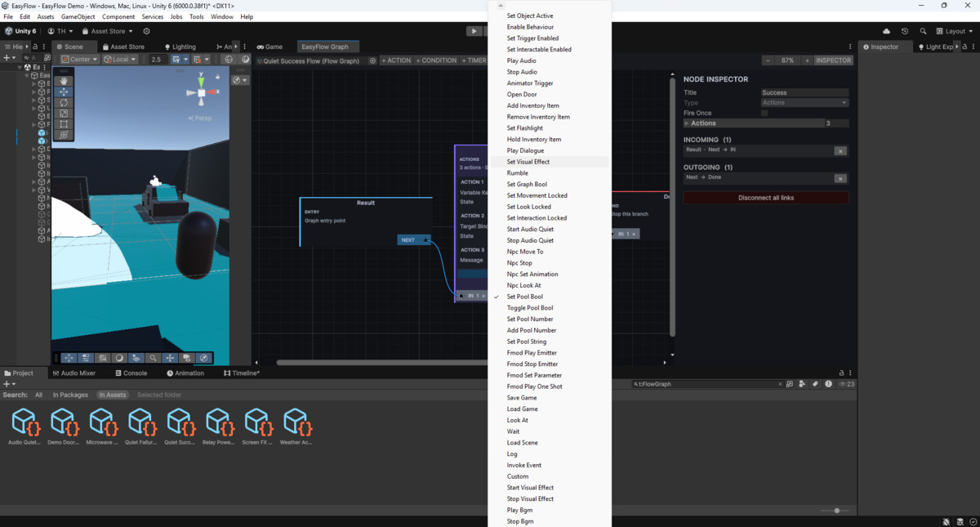980x527 pixels.
Task: Click the graph horizontal scrollbar
Action: point(382,363)
